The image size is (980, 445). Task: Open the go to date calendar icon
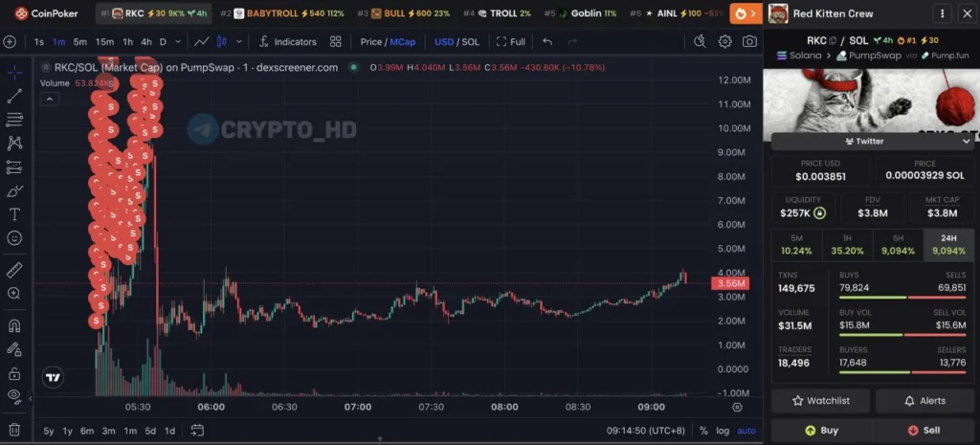pos(197,430)
